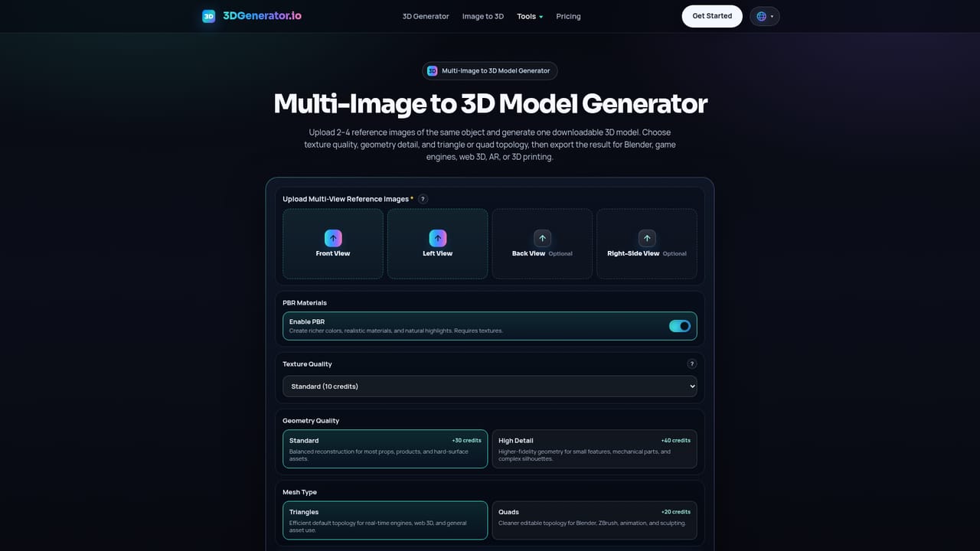The image size is (980, 551).
Task: Click the +20 credits label on Quads
Action: point(676,512)
